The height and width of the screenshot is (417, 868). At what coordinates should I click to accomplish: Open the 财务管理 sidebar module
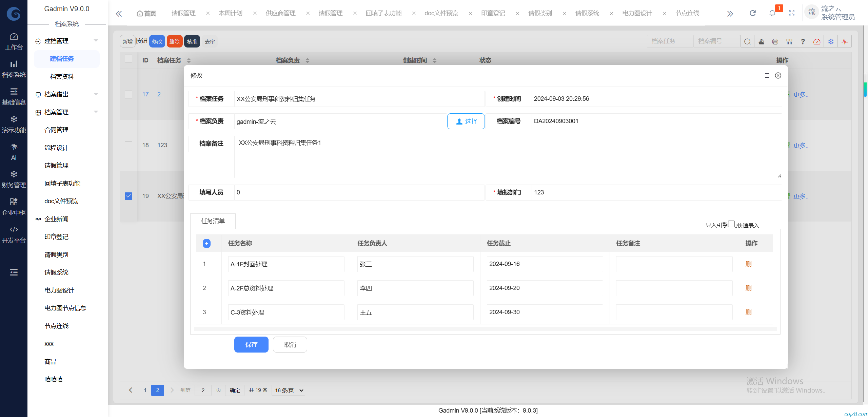tap(14, 179)
